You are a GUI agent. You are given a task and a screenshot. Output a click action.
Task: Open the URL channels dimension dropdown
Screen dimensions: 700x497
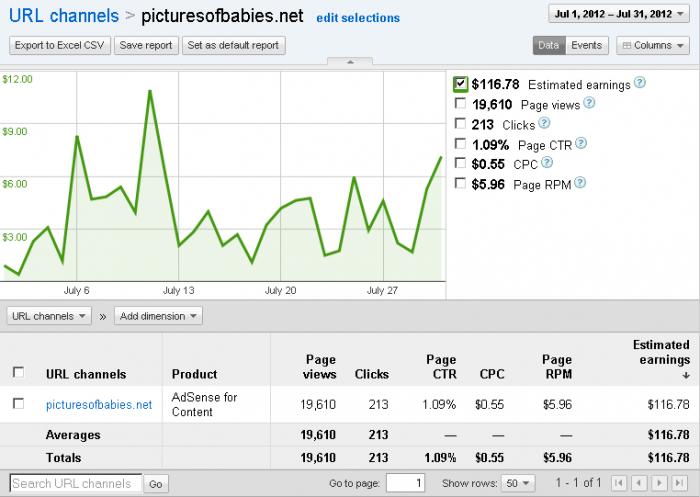pyautogui.click(x=49, y=316)
